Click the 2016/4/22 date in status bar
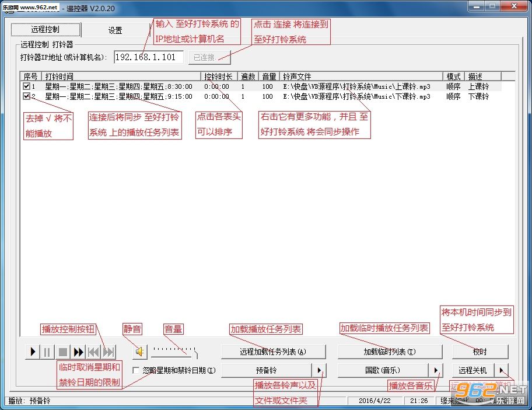 (374, 401)
